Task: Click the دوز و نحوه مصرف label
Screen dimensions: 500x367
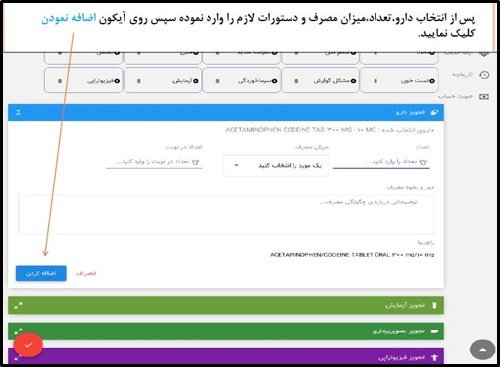Action: pos(410,187)
